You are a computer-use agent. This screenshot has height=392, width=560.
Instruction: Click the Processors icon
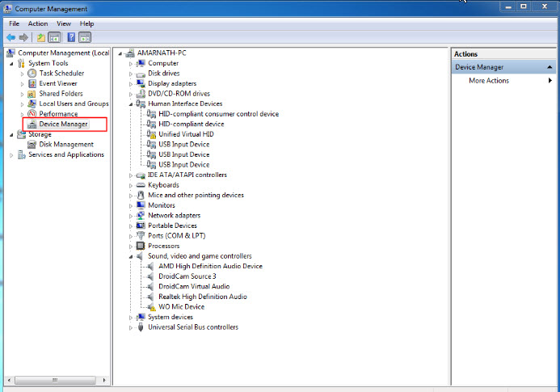(x=141, y=246)
